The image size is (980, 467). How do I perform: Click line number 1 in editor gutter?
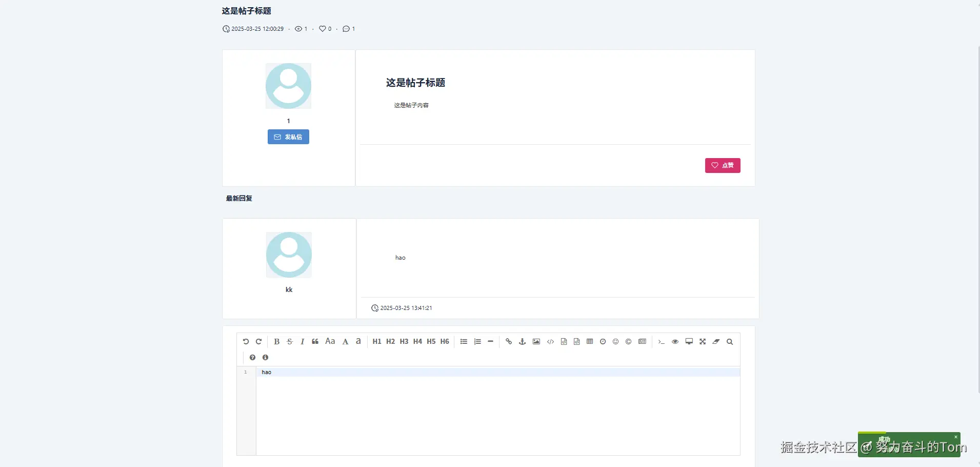pyautogui.click(x=246, y=372)
